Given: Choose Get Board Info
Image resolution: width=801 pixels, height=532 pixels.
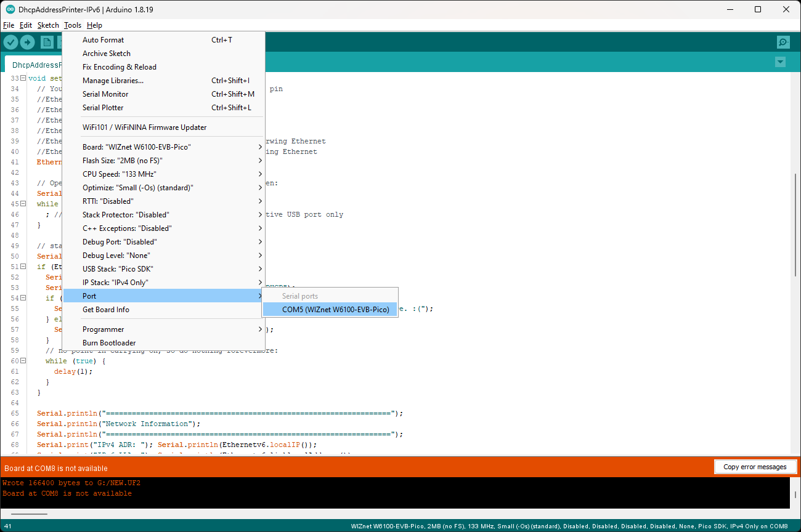Looking at the screenshot, I should pyautogui.click(x=164, y=310).
